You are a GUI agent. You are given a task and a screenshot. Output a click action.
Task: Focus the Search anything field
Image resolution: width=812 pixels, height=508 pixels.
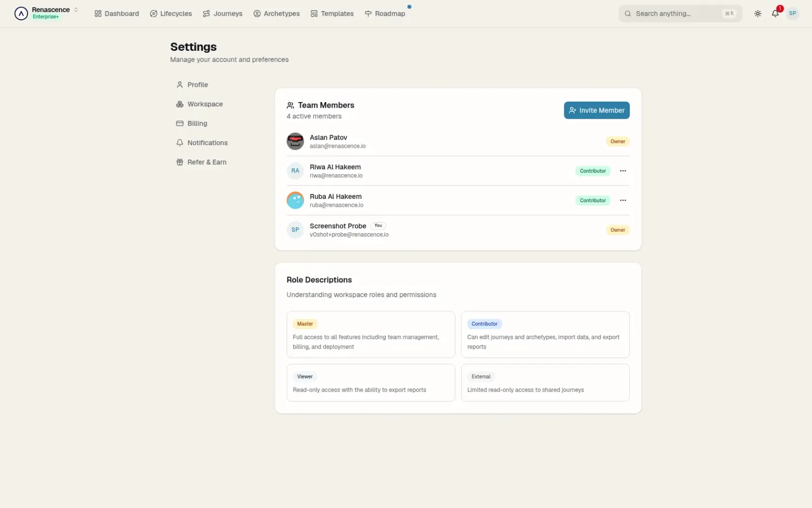680,14
